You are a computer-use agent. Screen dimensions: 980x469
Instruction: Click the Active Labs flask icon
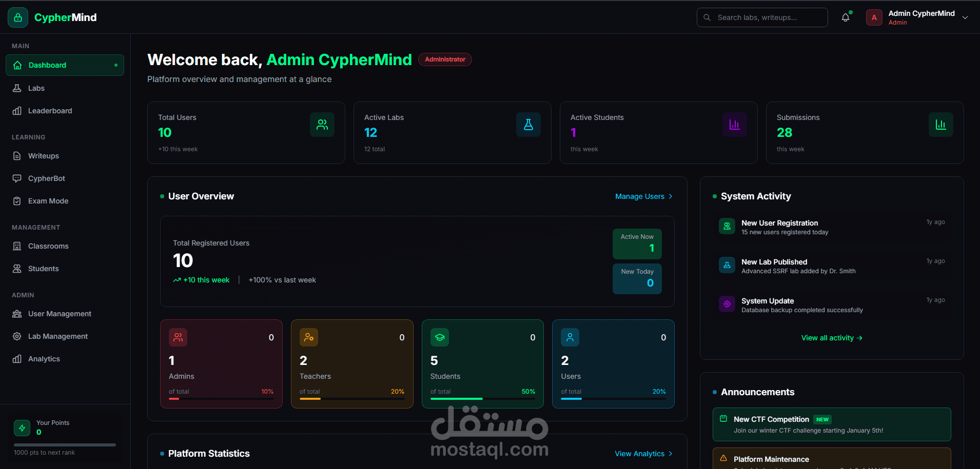pos(528,124)
